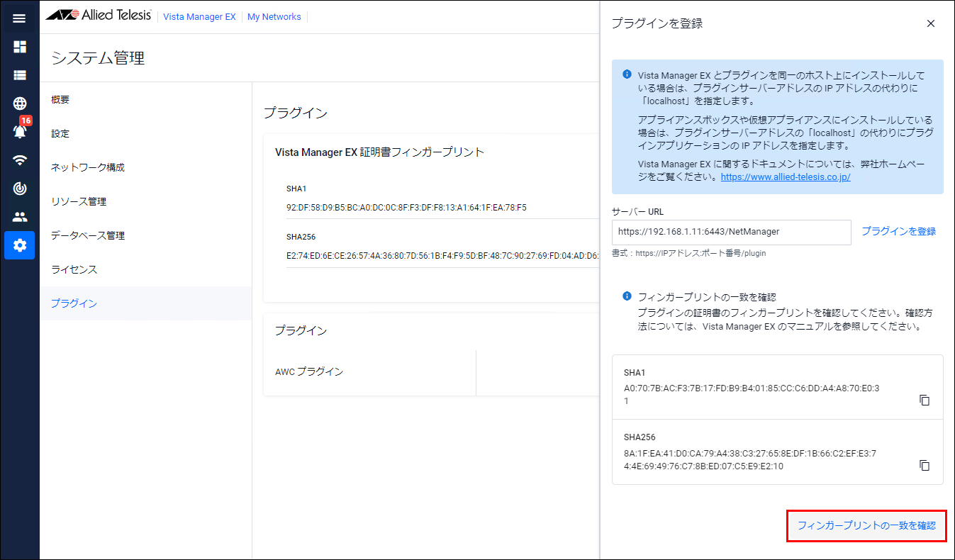Select 概要 in the system menu
The width and height of the screenshot is (955, 560).
pos(60,100)
